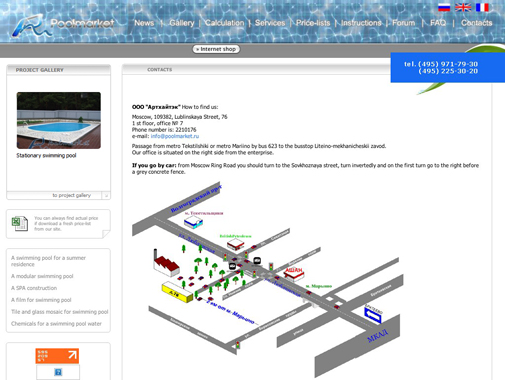The height and width of the screenshot is (380, 505).
Task: Click the Poolmarket logo
Action: click(x=63, y=25)
